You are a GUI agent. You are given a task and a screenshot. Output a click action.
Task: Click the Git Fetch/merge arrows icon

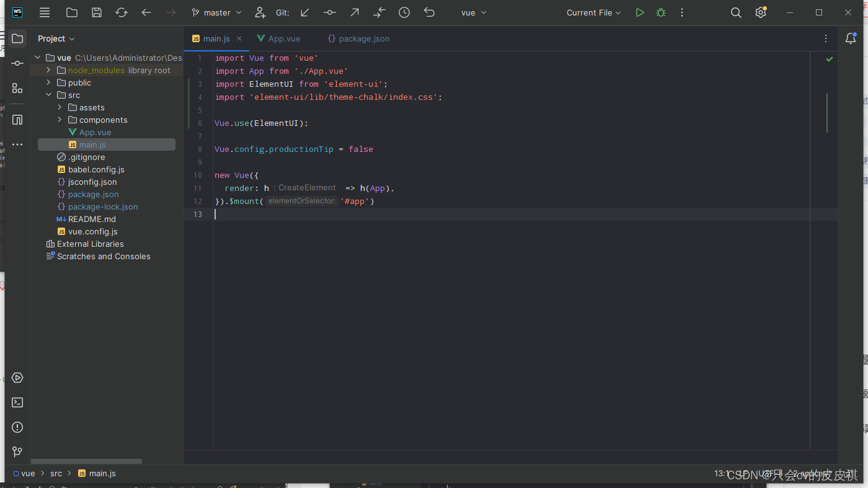pyautogui.click(x=379, y=12)
